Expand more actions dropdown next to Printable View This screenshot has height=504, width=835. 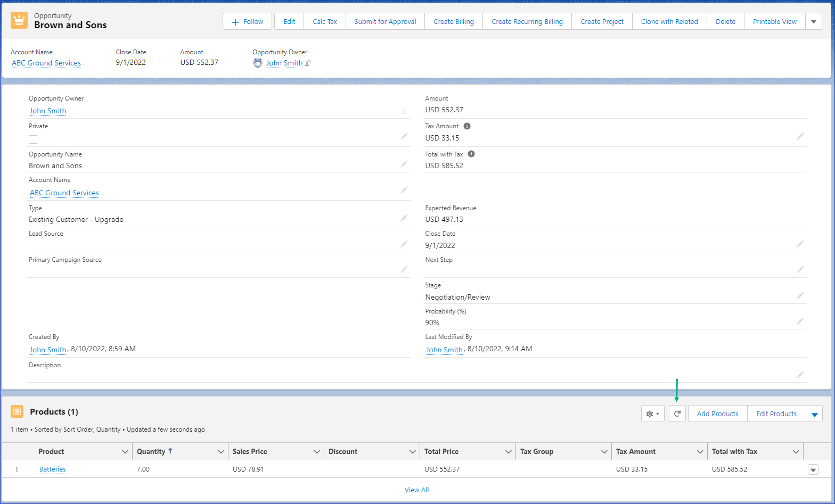pyautogui.click(x=813, y=22)
